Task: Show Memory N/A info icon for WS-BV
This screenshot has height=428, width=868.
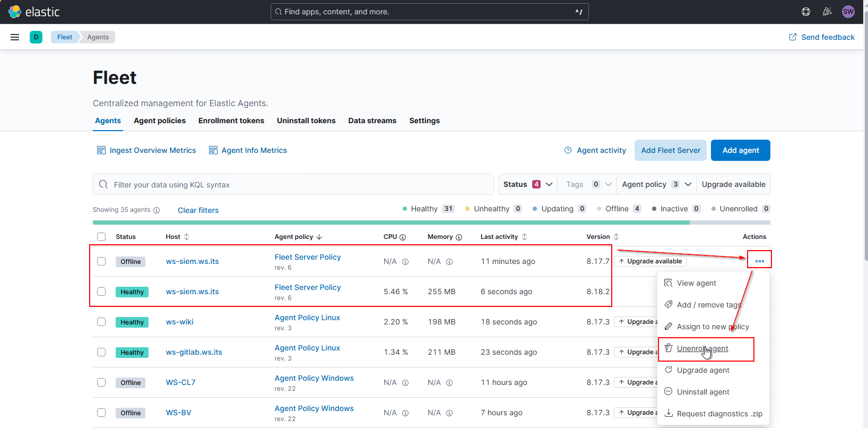Action: tap(449, 413)
